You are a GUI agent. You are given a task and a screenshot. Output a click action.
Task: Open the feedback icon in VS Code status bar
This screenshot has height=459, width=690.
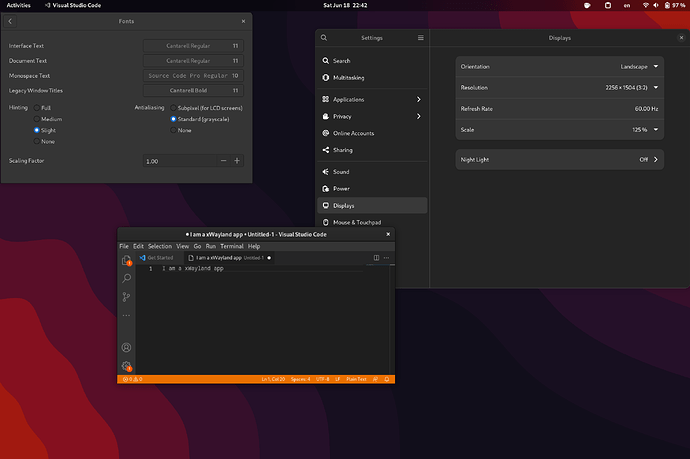375,379
